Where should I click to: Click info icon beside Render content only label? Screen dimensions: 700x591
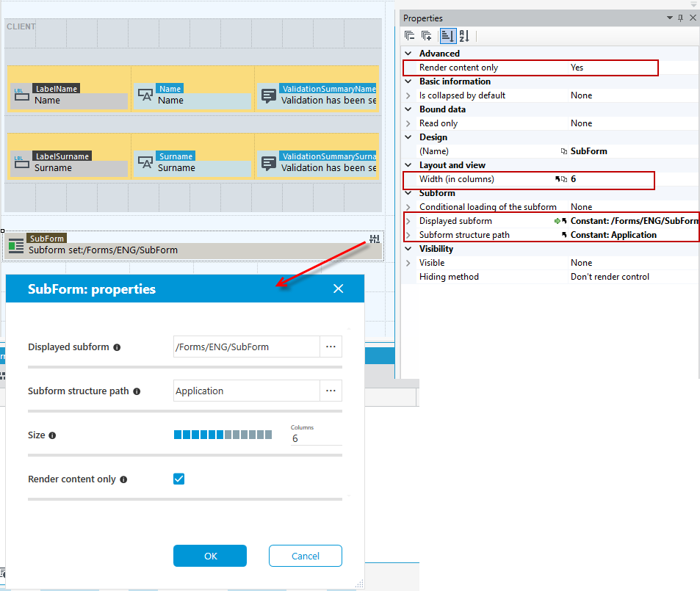pyautogui.click(x=123, y=479)
